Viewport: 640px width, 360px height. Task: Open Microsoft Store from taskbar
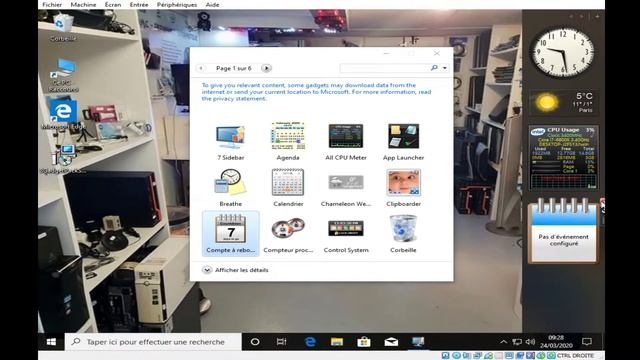click(x=364, y=342)
